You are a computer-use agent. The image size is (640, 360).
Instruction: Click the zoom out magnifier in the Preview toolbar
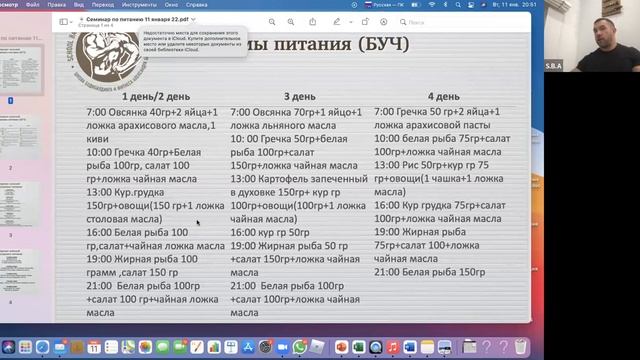[272, 22]
